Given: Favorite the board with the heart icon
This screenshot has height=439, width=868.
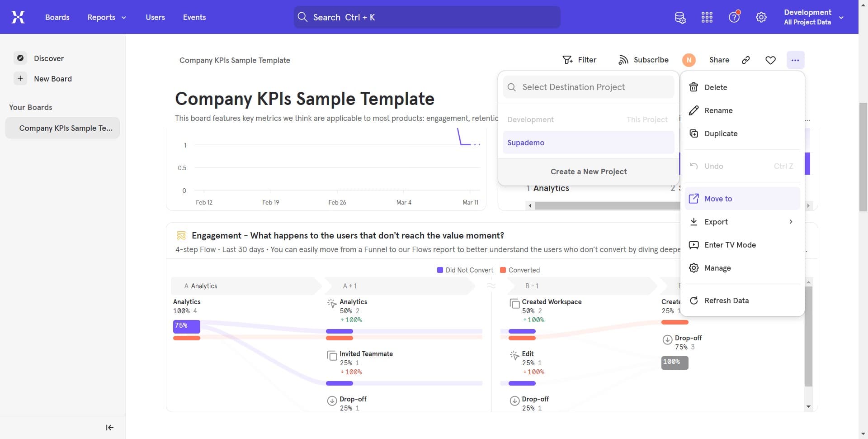Looking at the screenshot, I should point(771,60).
